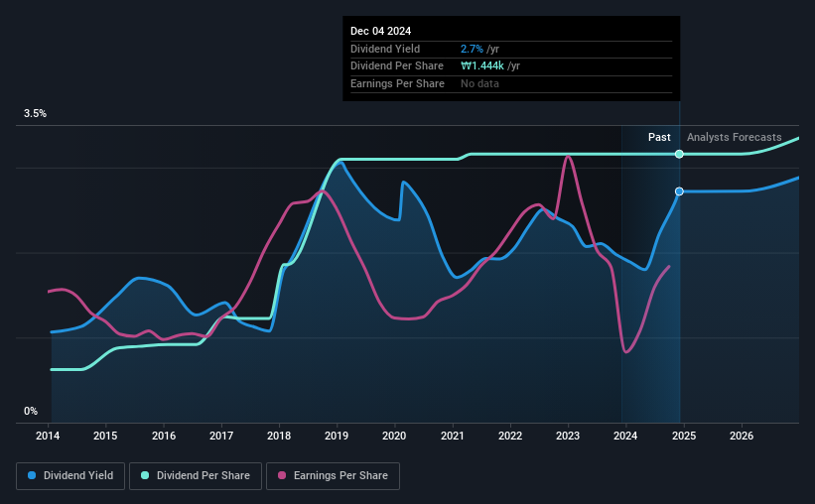
Task: Click the 3.5% y-axis label
Action: [x=35, y=114]
